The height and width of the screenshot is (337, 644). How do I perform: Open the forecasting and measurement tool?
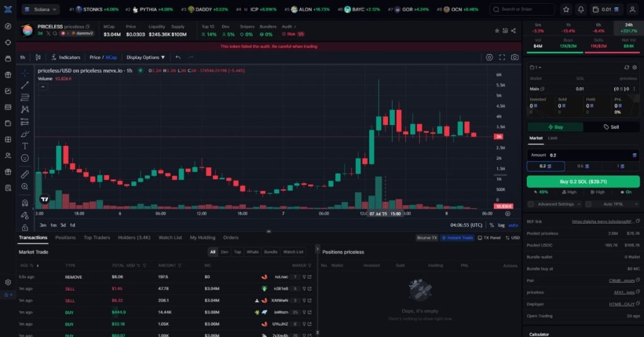[25, 122]
